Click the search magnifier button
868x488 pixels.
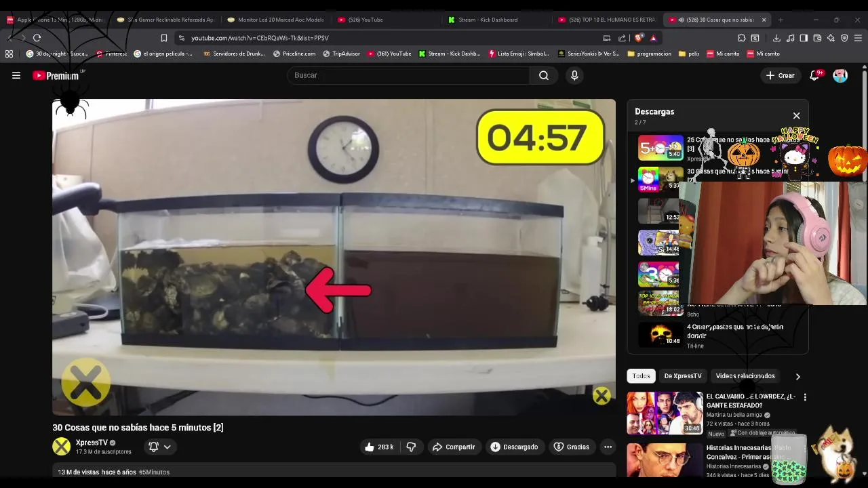pos(544,75)
